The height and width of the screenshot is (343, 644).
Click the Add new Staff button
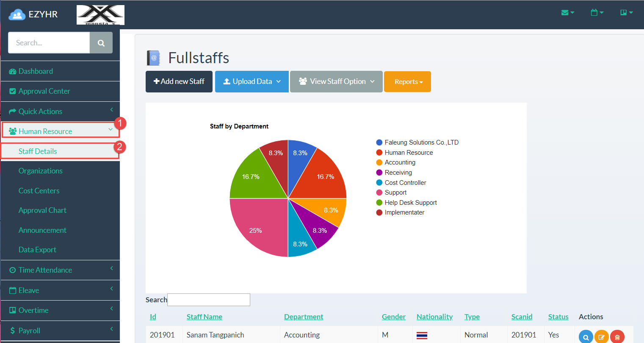point(179,81)
